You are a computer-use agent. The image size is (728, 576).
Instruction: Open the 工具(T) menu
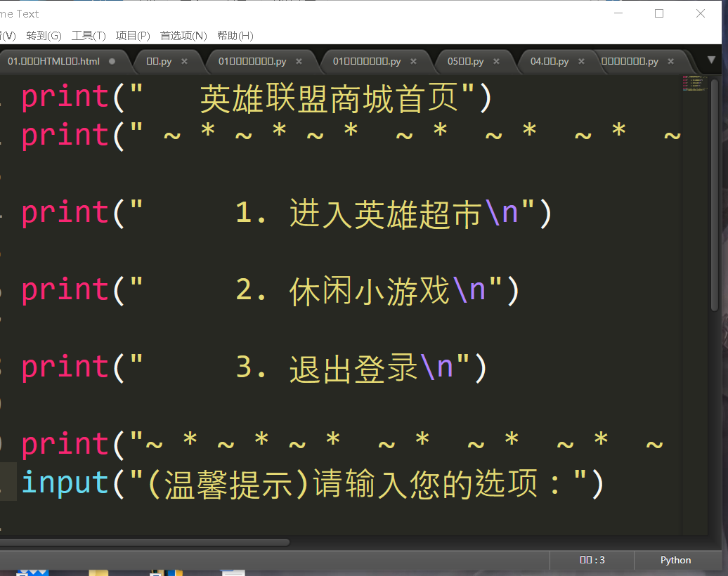click(89, 36)
